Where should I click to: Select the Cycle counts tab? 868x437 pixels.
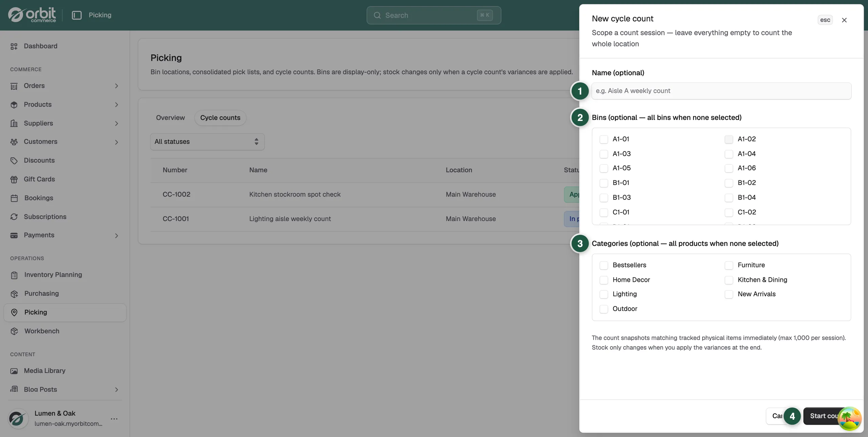[x=220, y=118]
